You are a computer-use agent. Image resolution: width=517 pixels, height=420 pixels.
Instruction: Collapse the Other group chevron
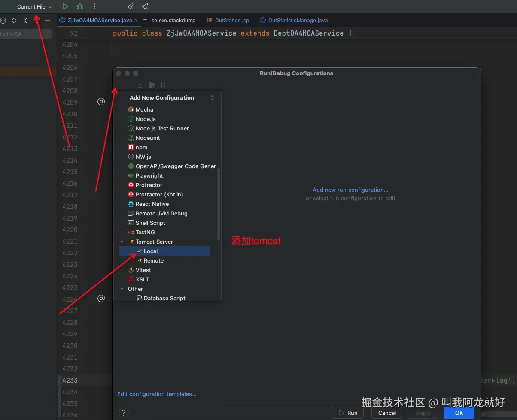coord(122,289)
